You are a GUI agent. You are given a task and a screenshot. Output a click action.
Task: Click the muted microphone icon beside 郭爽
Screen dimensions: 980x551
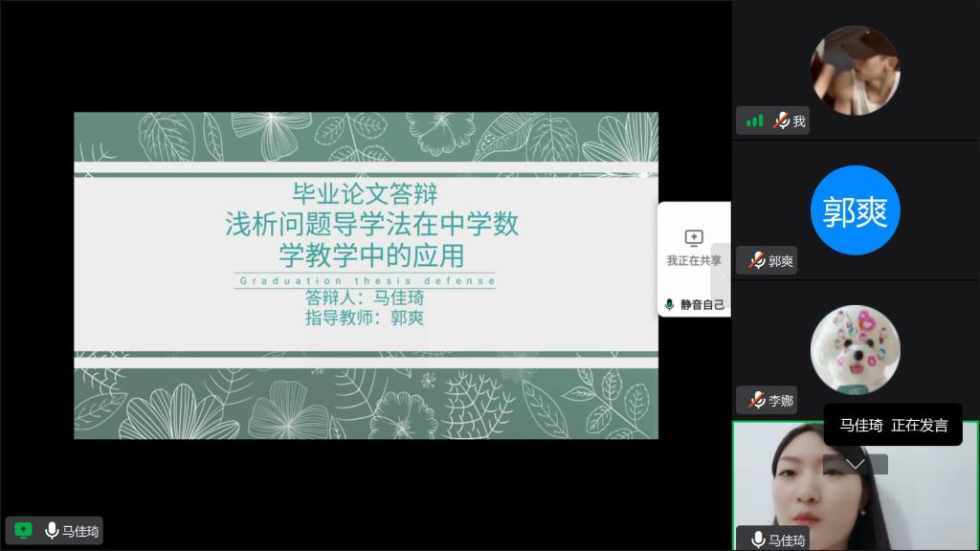(x=756, y=260)
